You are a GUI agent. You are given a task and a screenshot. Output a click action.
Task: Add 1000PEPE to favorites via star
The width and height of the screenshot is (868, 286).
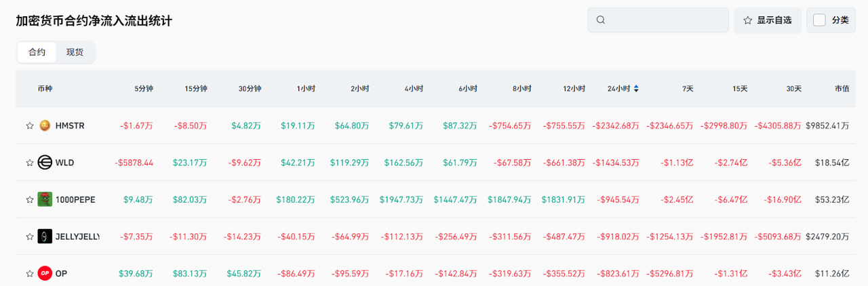pyautogui.click(x=30, y=200)
